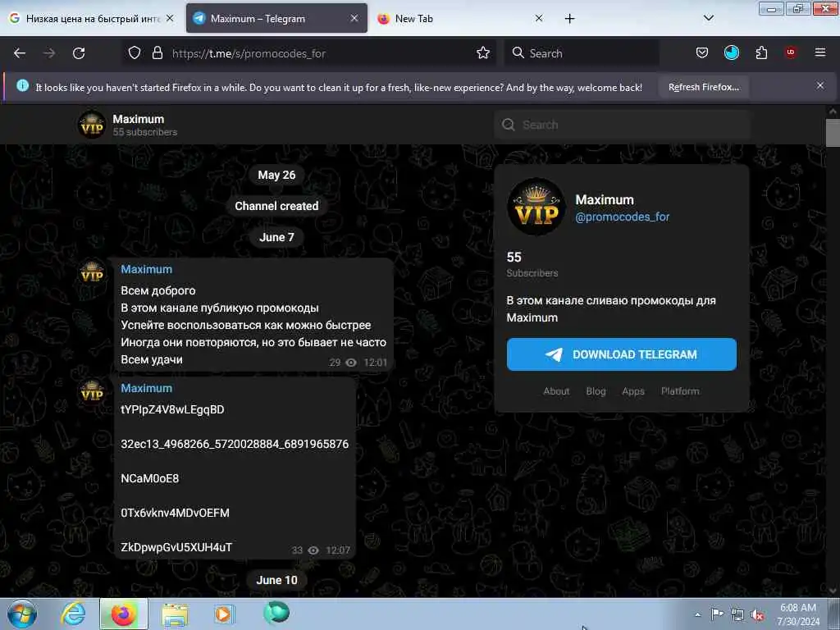The image size is (840, 630).
Task: Bookmark this page with the star
Action: click(483, 53)
